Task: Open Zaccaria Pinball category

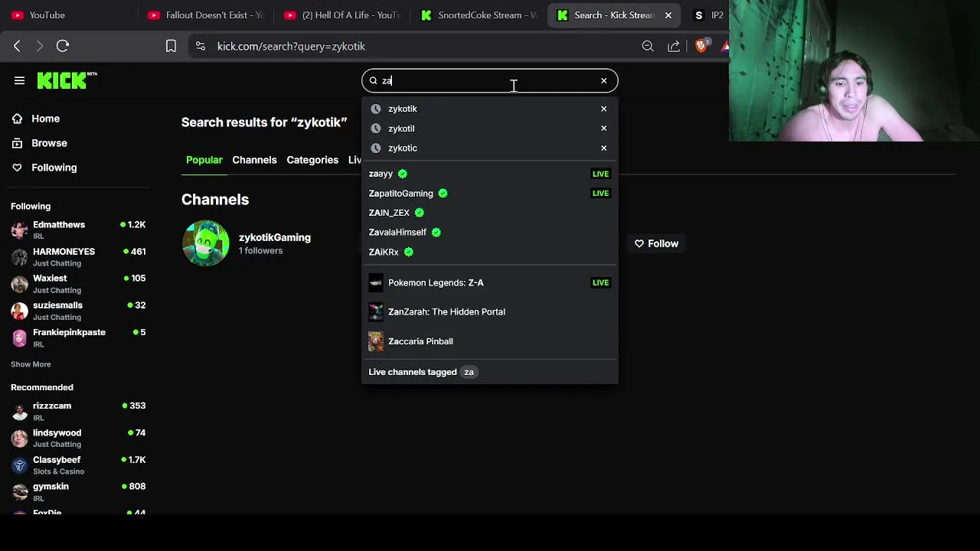Action: pyautogui.click(x=489, y=341)
